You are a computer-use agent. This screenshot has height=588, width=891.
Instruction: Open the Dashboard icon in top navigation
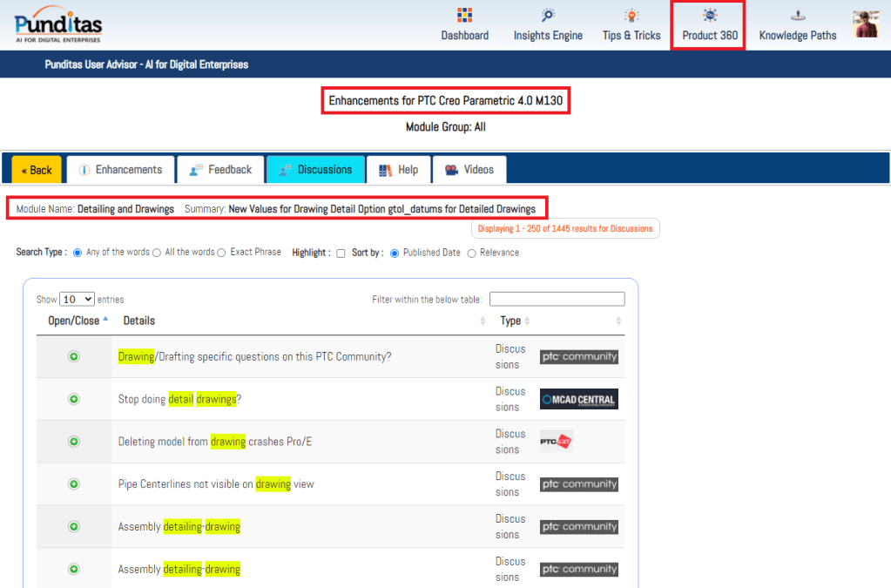point(464,16)
